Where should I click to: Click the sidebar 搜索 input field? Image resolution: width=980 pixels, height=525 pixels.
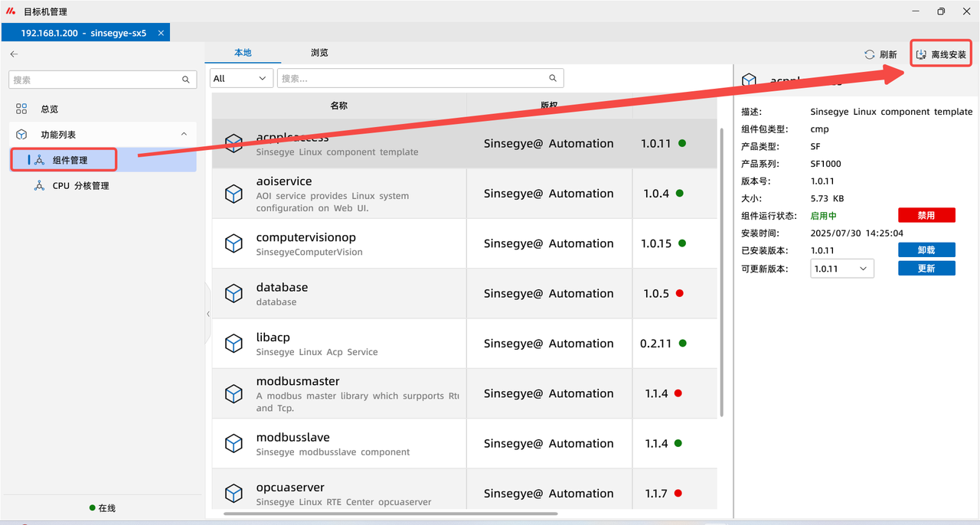point(96,80)
